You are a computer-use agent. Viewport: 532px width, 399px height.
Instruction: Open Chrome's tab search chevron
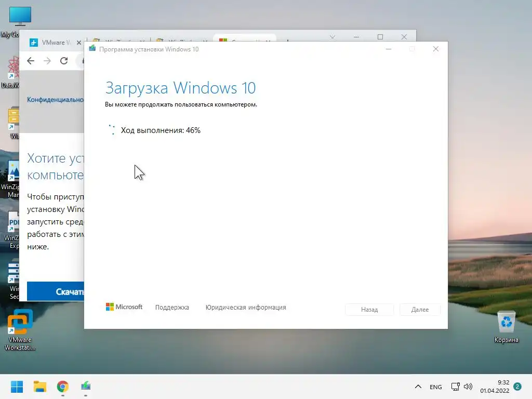tap(332, 37)
